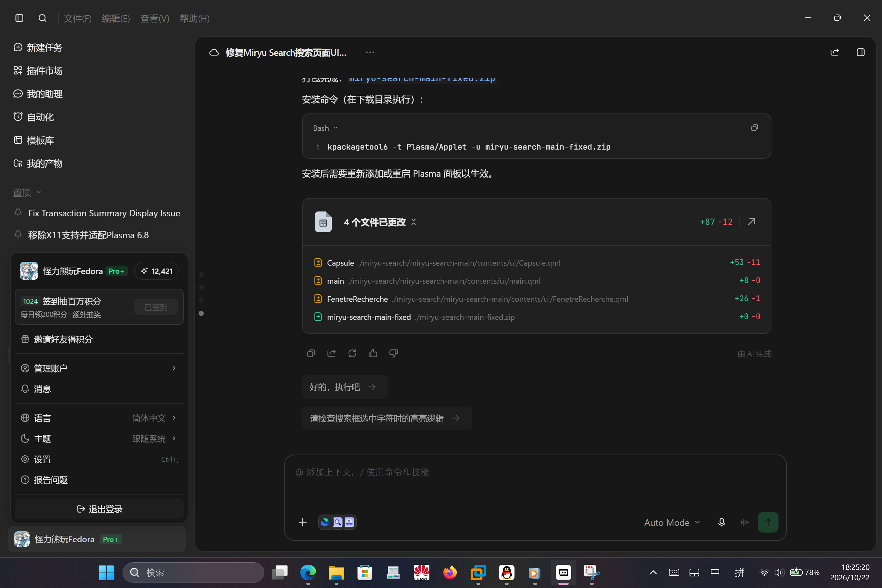
Task: Collapse the 置顶 pinned section
Action: [27, 192]
